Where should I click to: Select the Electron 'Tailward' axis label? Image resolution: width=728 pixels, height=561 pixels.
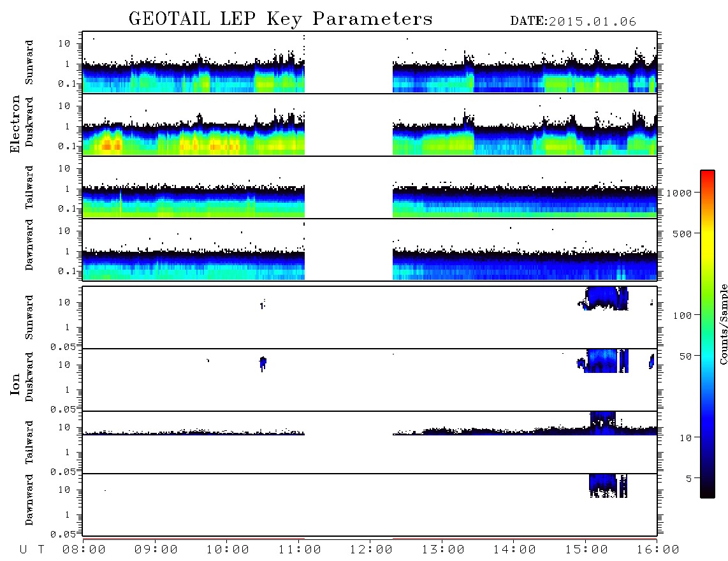point(29,187)
